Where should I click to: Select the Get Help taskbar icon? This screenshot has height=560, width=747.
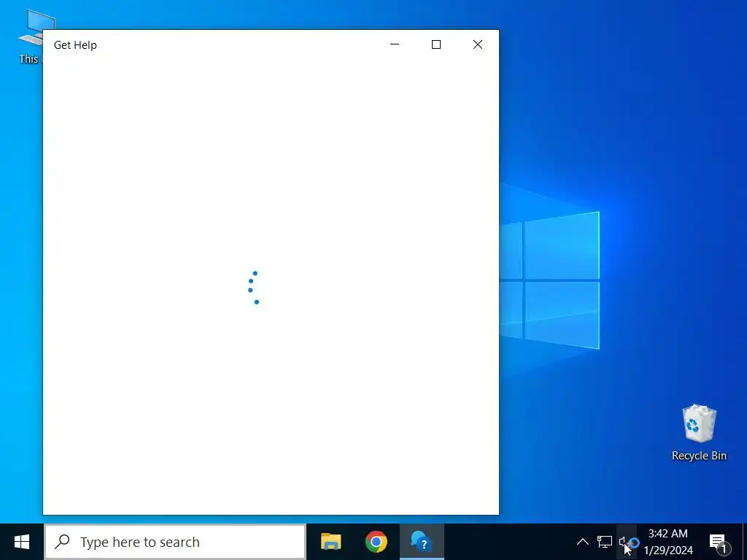(x=422, y=542)
